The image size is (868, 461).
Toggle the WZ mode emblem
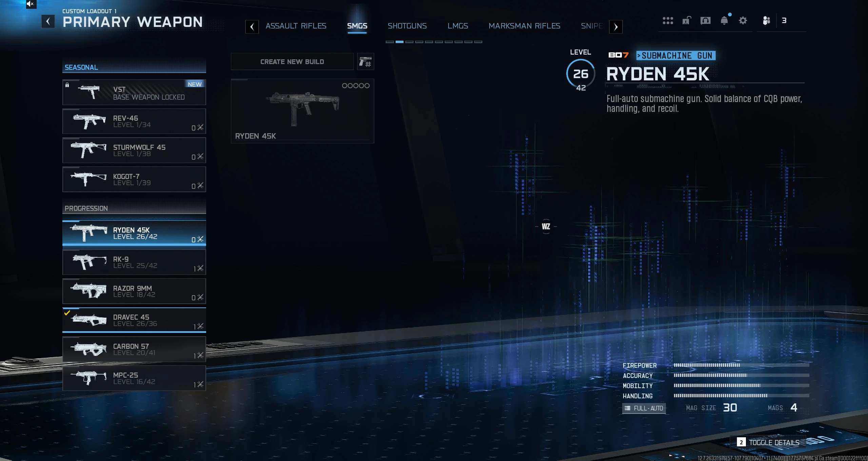click(546, 226)
